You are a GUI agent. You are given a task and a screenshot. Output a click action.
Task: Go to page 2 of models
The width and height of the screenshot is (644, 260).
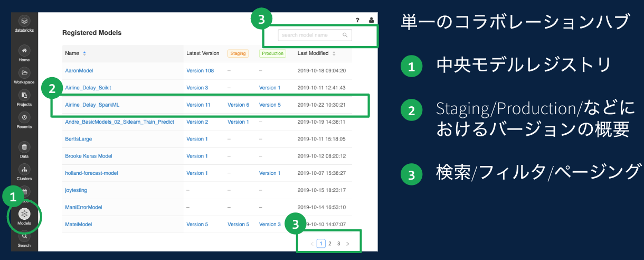tap(330, 244)
